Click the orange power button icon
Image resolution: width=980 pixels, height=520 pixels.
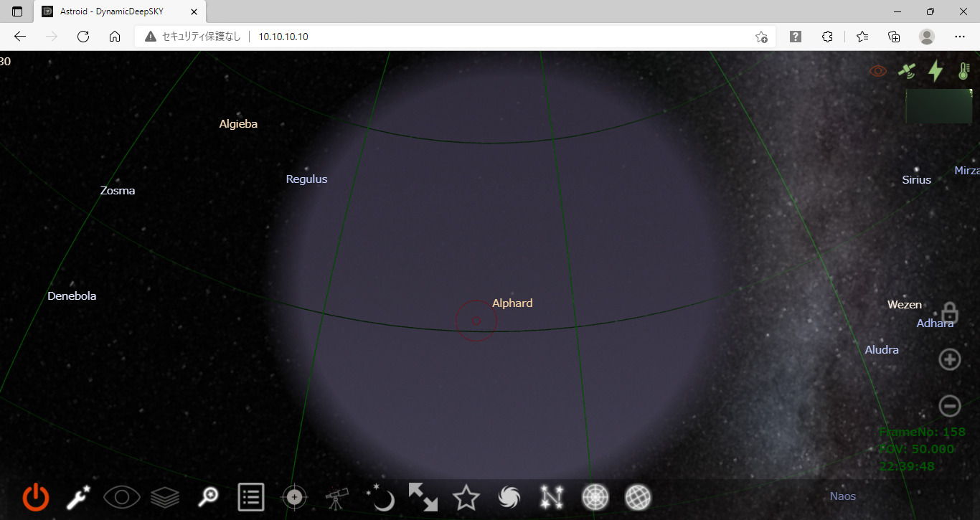click(36, 496)
